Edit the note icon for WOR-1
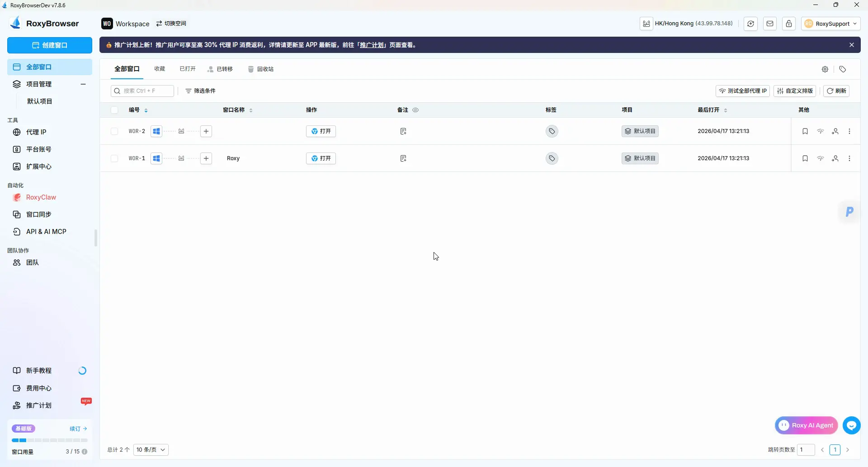The width and height of the screenshot is (868, 467). (403, 158)
